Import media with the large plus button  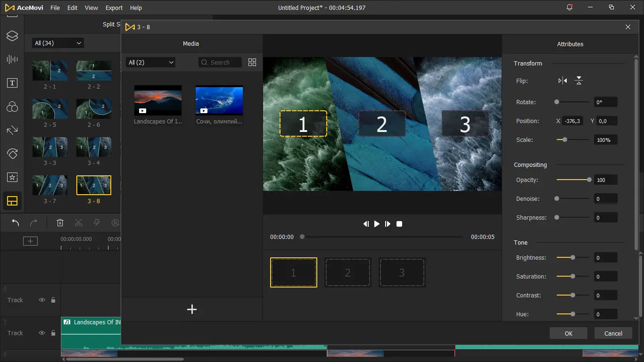tap(192, 309)
